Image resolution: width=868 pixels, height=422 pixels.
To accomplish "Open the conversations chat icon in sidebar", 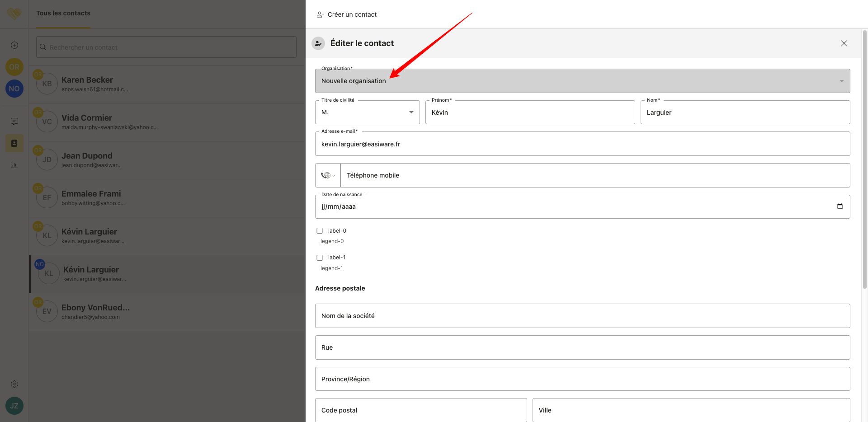I will pos(14,122).
